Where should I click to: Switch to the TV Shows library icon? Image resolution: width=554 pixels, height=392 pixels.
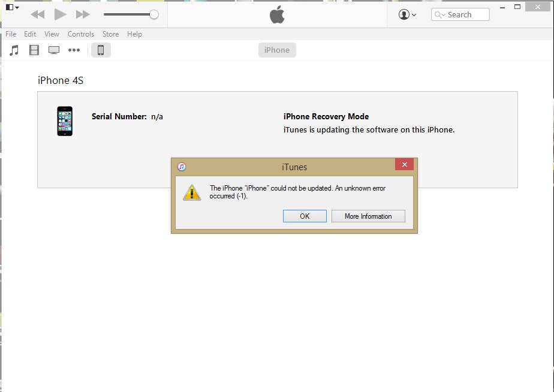[54, 50]
